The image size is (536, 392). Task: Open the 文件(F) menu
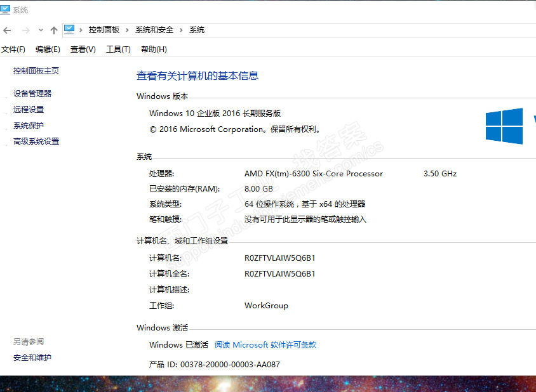click(x=13, y=49)
